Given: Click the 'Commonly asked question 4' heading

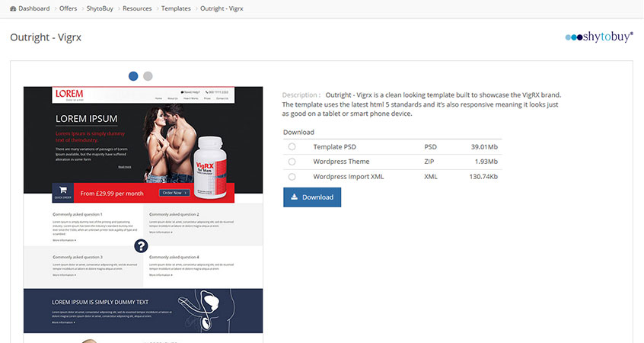Looking at the screenshot, I should coord(174,257).
